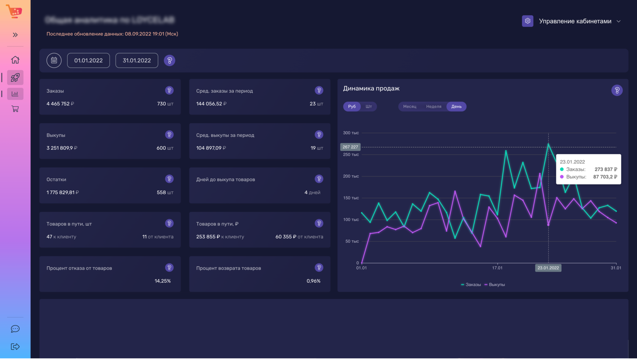Click the 253 855 ₽ к клиенту value

(220, 237)
